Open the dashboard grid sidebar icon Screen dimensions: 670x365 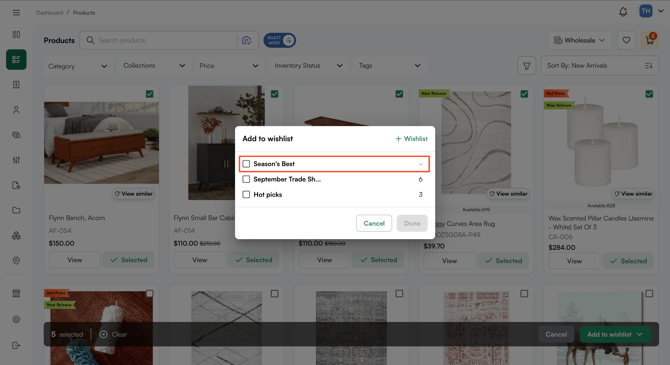pyautogui.click(x=16, y=34)
